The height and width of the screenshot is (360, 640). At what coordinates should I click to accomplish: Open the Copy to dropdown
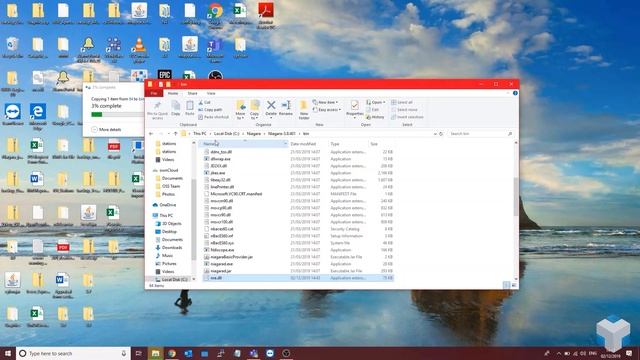[x=255, y=110]
